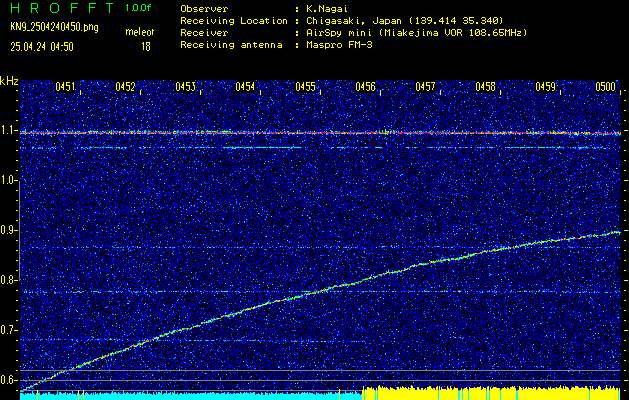Screen dimensions: 629x400
Task: Click the 0500 time marker
Action: 605,87
